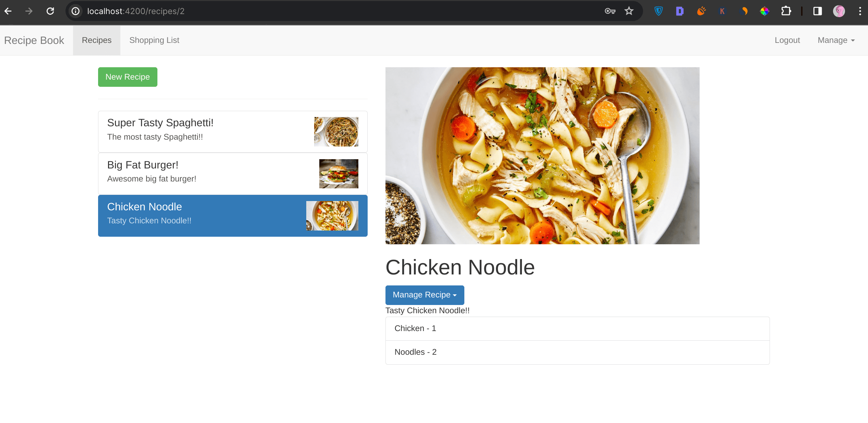The height and width of the screenshot is (423, 868).
Task: Toggle the browser side panel icon
Action: [x=817, y=11]
